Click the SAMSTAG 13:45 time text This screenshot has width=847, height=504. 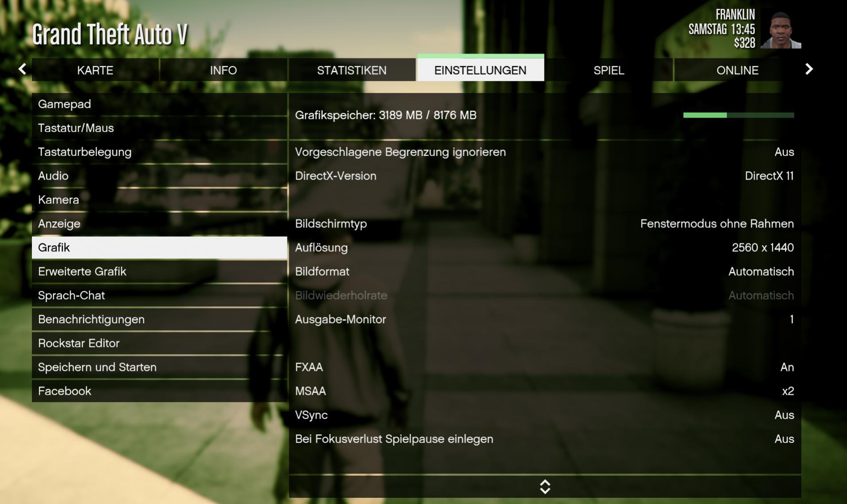click(x=722, y=29)
